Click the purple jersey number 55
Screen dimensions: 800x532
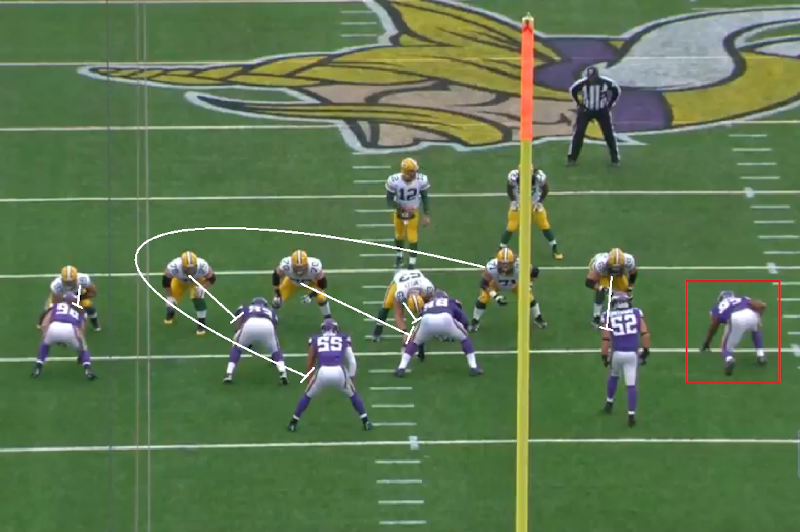coord(329,344)
